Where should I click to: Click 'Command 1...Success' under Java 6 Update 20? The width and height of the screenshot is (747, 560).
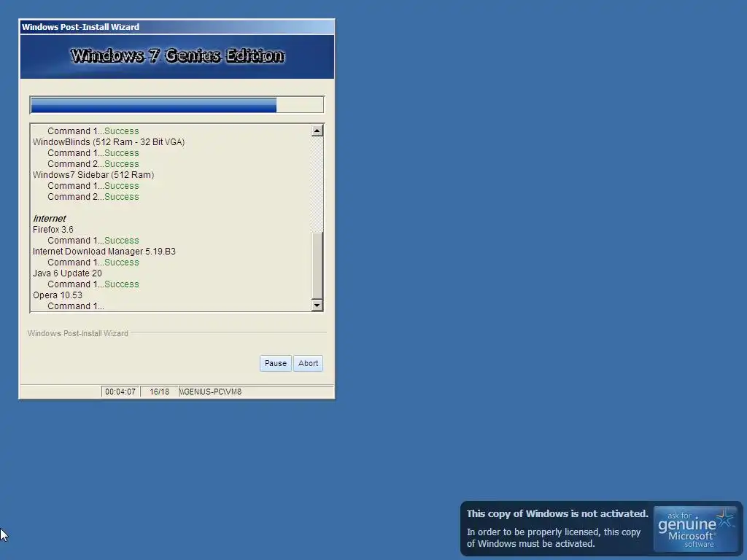(x=93, y=284)
